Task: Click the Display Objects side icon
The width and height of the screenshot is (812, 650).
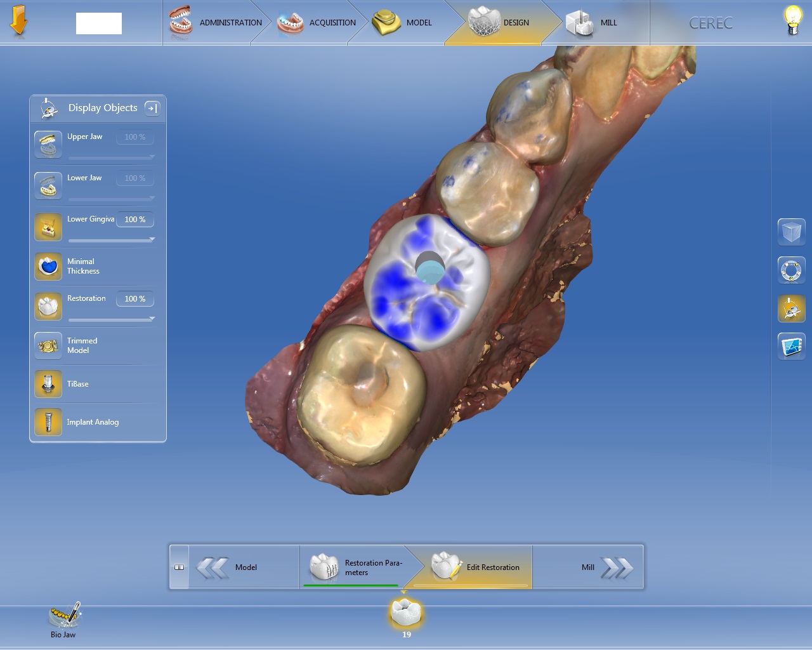Action: (791, 309)
